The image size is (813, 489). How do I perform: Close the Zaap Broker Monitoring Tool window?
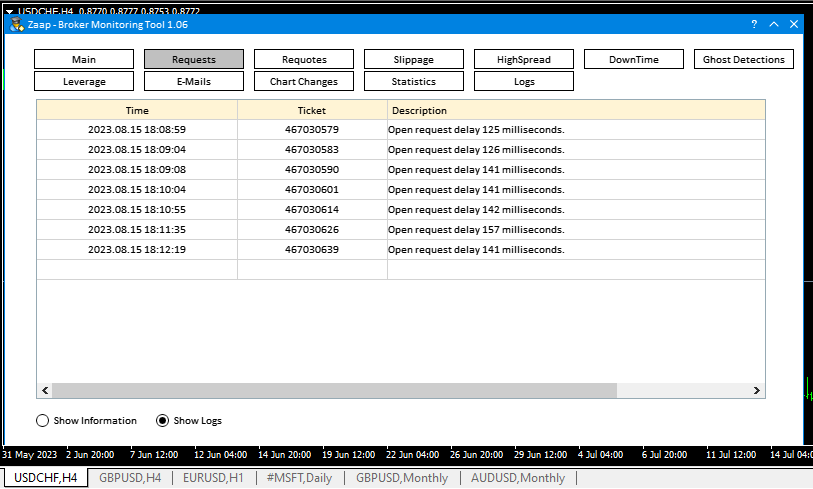click(794, 24)
